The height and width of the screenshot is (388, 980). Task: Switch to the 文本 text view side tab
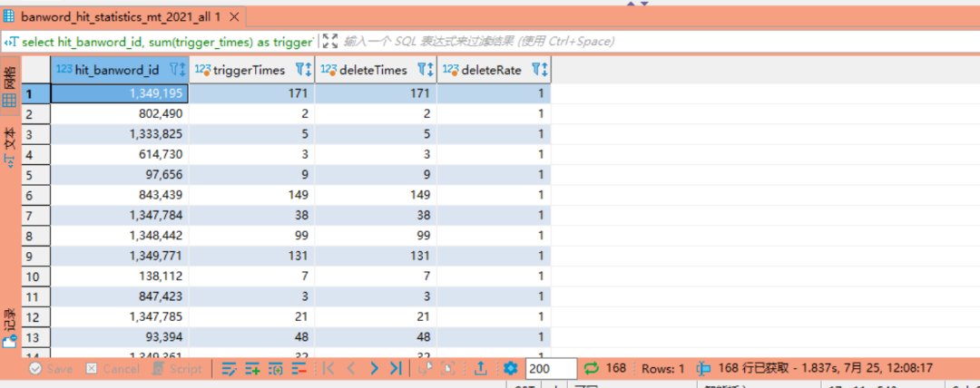click(10, 147)
